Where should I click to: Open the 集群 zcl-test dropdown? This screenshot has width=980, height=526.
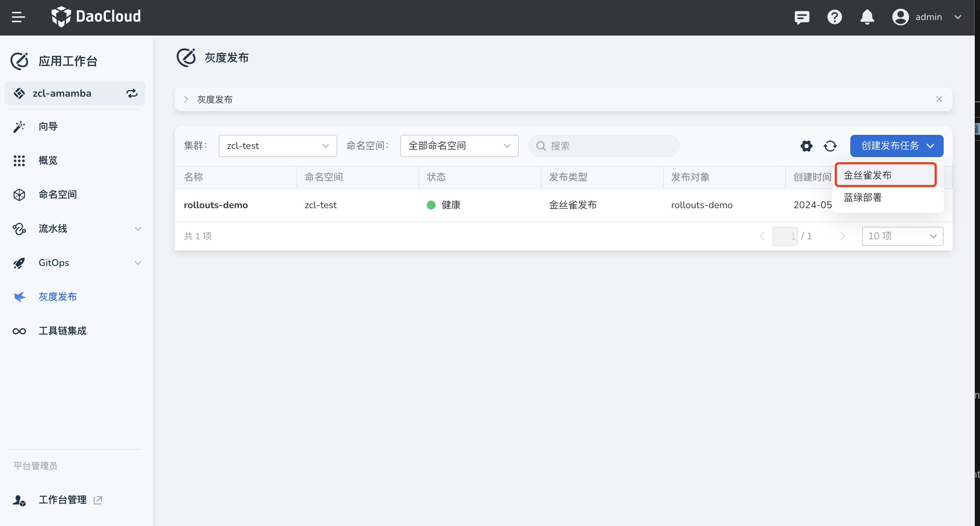(277, 146)
